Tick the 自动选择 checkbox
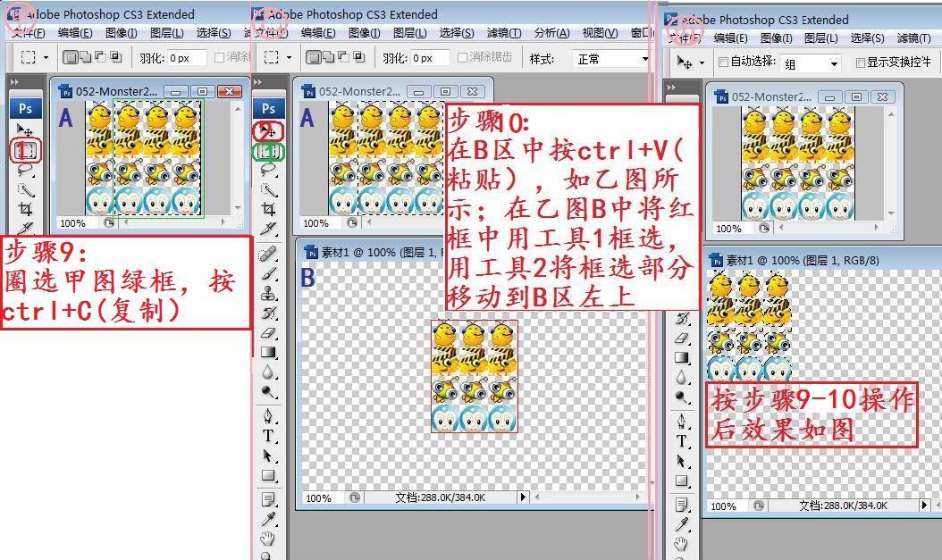The image size is (942, 560). [x=723, y=62]
